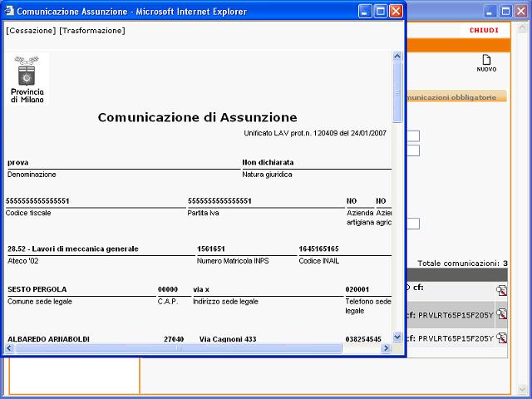Close the background browser window
The image size is (532, 399).
[x=521, y=12]
